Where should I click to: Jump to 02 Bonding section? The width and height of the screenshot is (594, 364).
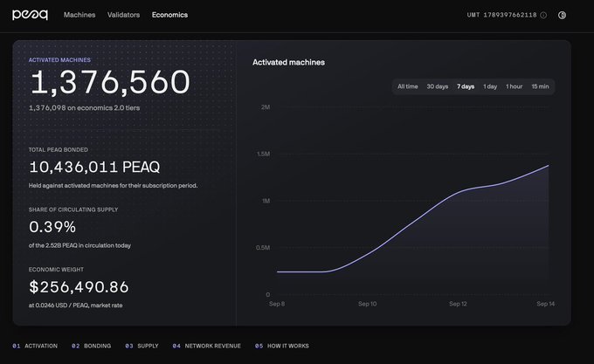pyautogui.click(x=92, y=346)
